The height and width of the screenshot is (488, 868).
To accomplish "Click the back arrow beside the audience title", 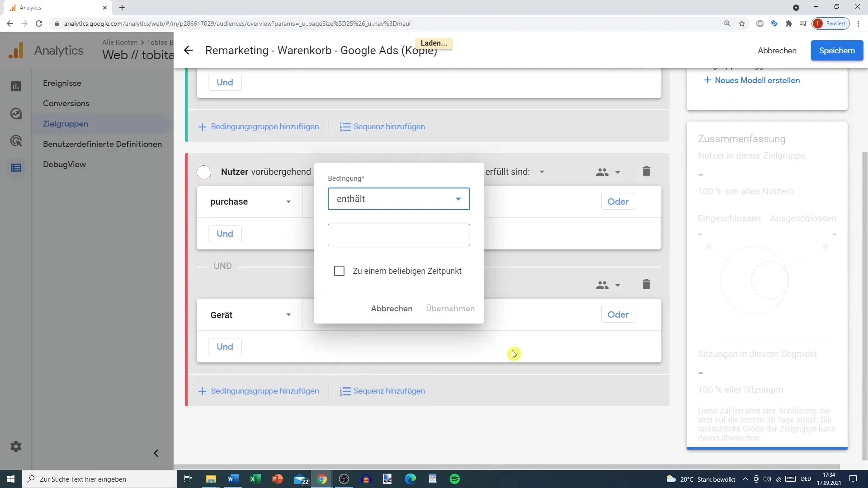I will point(189,51).
